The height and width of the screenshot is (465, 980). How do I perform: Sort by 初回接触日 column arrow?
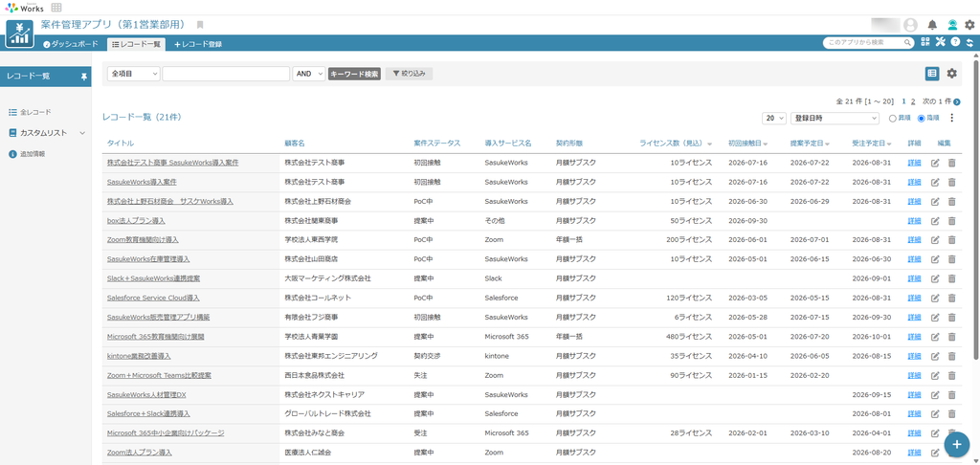point(765,144)
